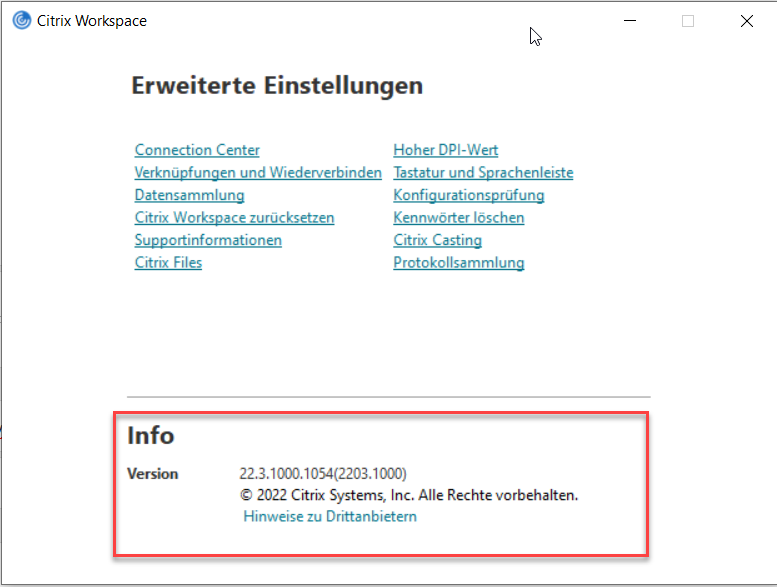777x587 pixels.
Task: Open the Protokollsammlung link
Action: click(x=459, y=263)
